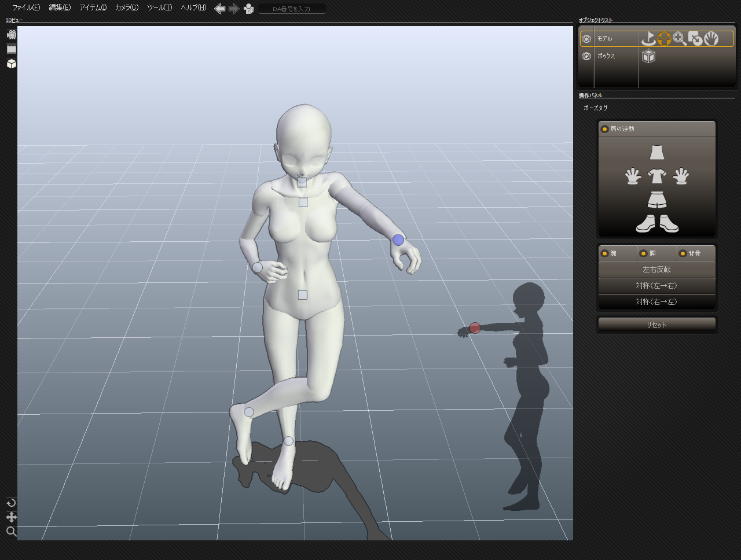Select the blue wrist control point on the model
This screenshot has height=560, width=741.
pos(398,240)
